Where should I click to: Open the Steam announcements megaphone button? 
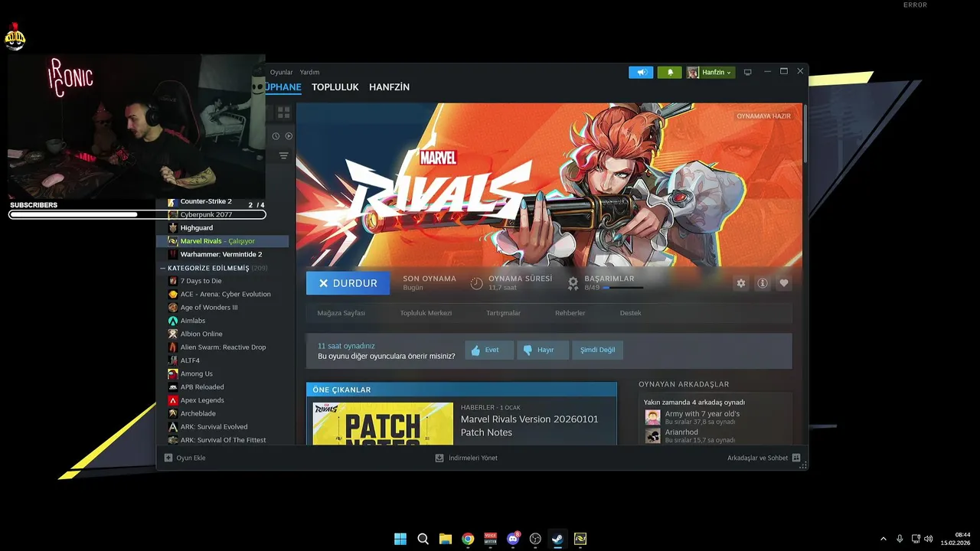point(641,72)
